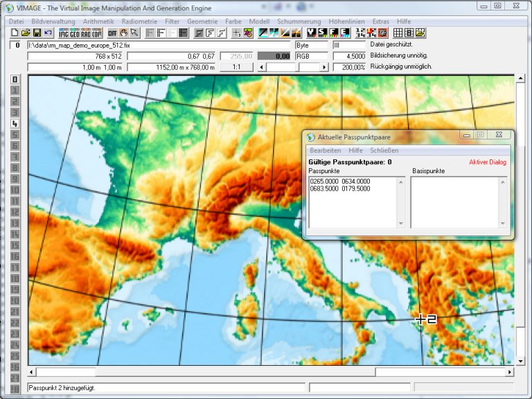Open Bearbeiten menu in Passpunktpaare dialog
This screenshot has width=532, height=399.
pos(325,150)
